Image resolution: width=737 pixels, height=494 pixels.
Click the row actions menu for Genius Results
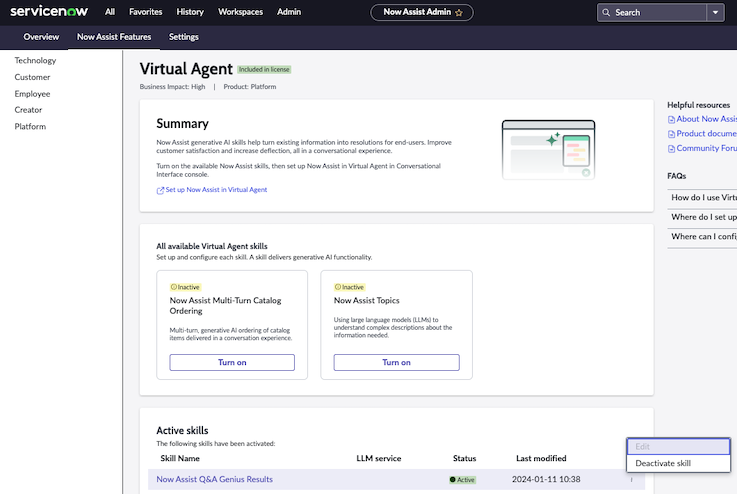631,480
